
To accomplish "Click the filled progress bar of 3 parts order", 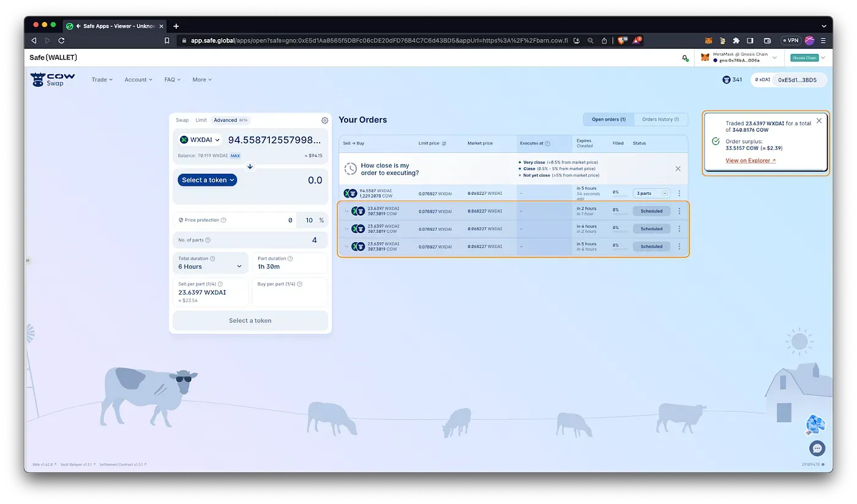I will coord(621,196).
